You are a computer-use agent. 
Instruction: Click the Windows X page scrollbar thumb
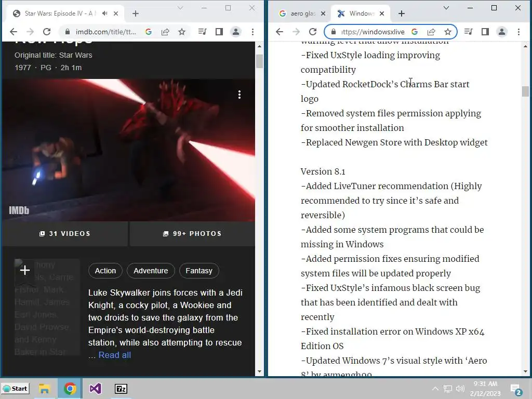(525, 91)
